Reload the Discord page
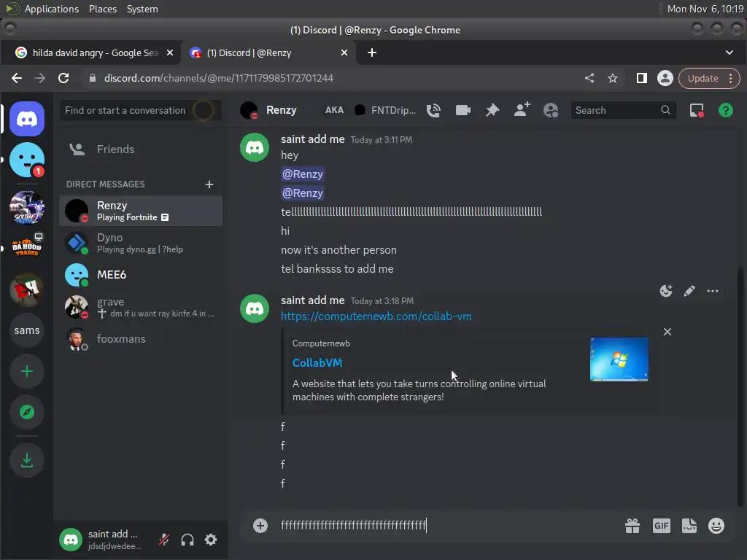 point(63,78)
